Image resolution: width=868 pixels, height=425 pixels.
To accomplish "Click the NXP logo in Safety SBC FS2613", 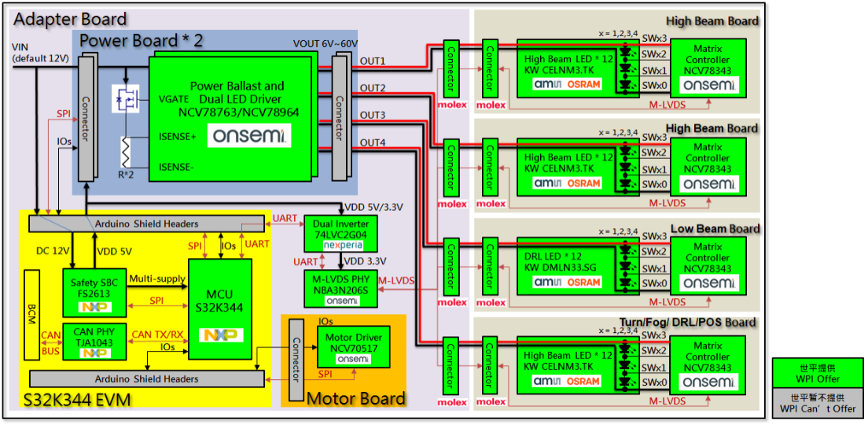I will pos(94,306).
